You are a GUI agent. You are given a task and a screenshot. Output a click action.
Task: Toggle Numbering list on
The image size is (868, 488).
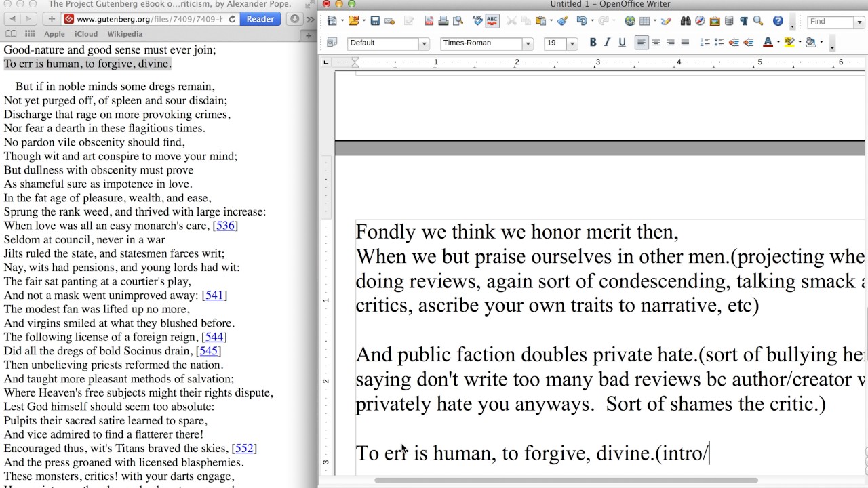click(x=705, y=43)
